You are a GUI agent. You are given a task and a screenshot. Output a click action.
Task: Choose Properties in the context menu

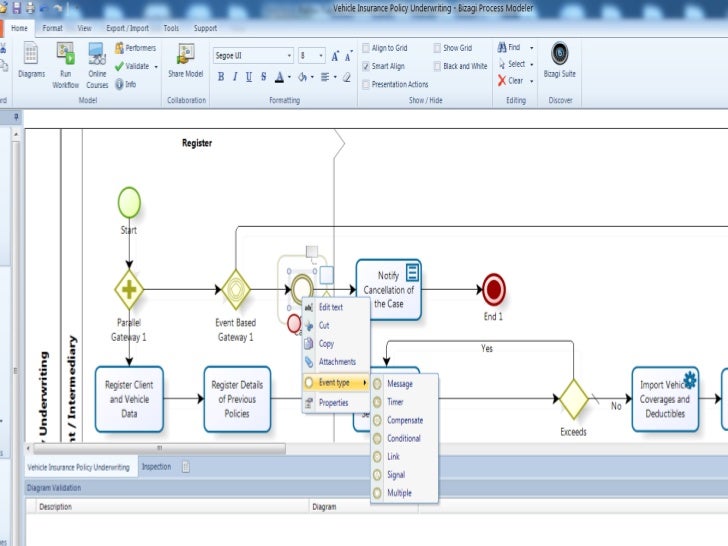point(336,403)
